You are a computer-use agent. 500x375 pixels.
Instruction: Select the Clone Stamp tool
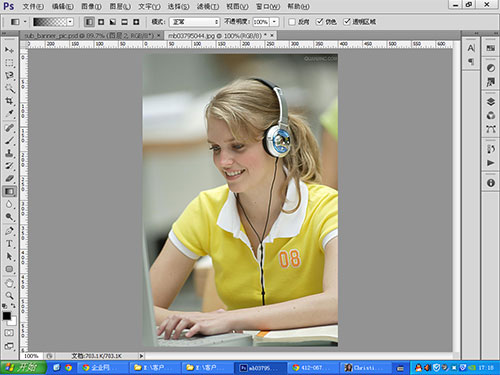pyautogui.click(x=9, y=153)
